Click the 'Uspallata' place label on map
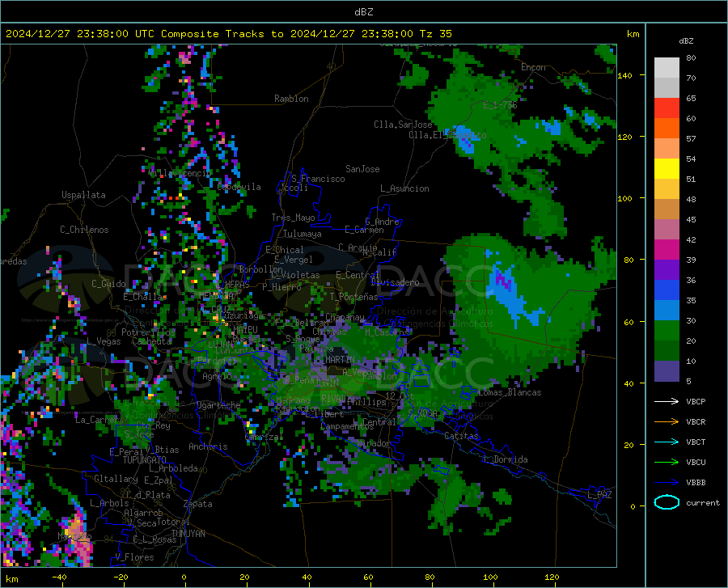This screenshot has width=728, height=588. (x=83, y=195)
